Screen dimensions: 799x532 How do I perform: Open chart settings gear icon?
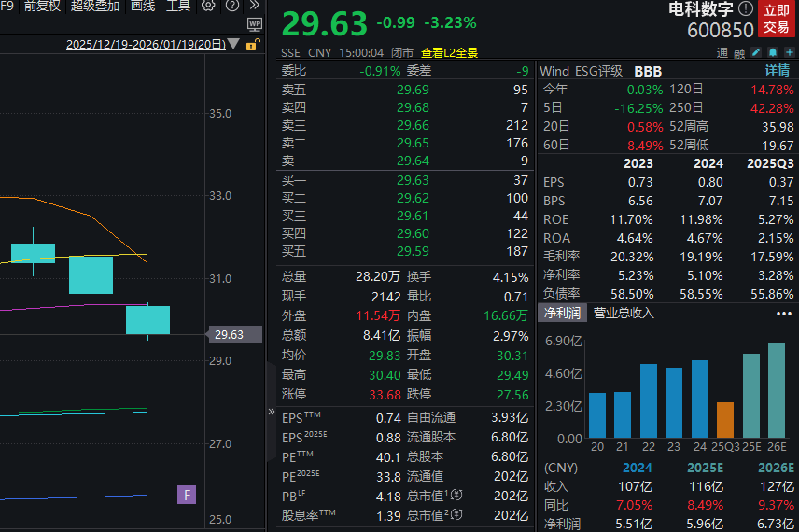coord(208,7)
